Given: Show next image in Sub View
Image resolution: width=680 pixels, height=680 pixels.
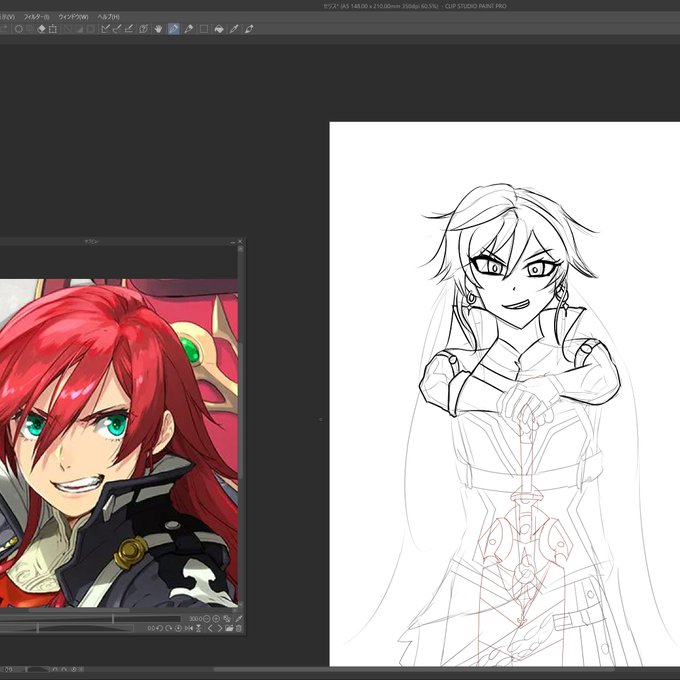Looking at the screenshot, I should pos(220,628).
